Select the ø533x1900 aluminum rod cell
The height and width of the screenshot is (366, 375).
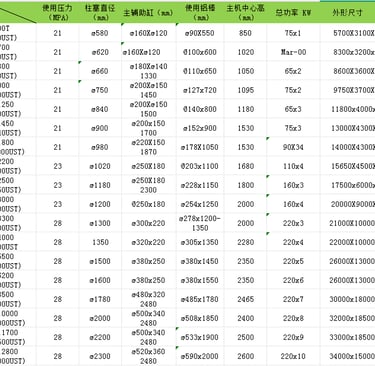200,337
